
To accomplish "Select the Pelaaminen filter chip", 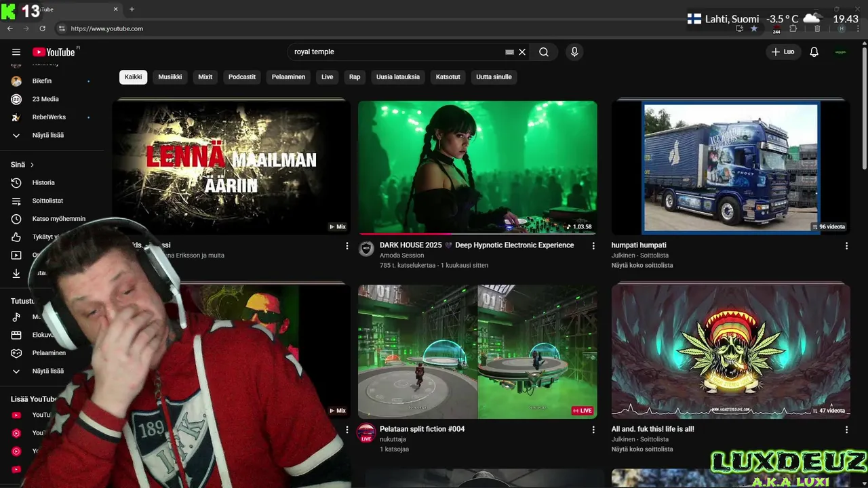I will coord(288,77).
